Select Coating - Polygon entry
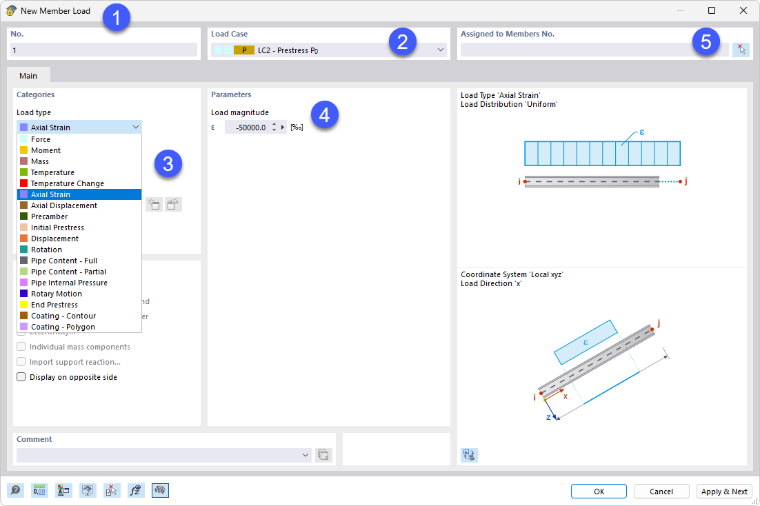Screen dimensions: 760x506 pos(79,327)
